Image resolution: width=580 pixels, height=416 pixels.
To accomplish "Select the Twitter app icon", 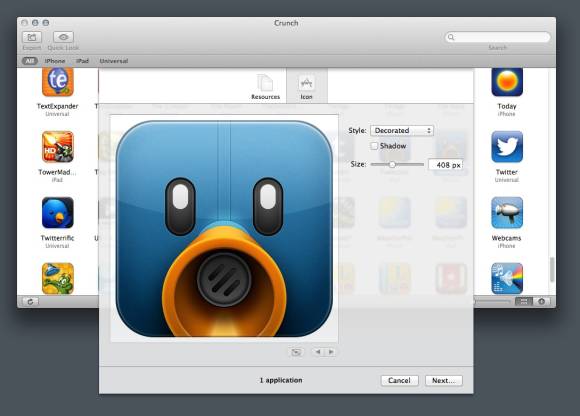I will (507, 147).
